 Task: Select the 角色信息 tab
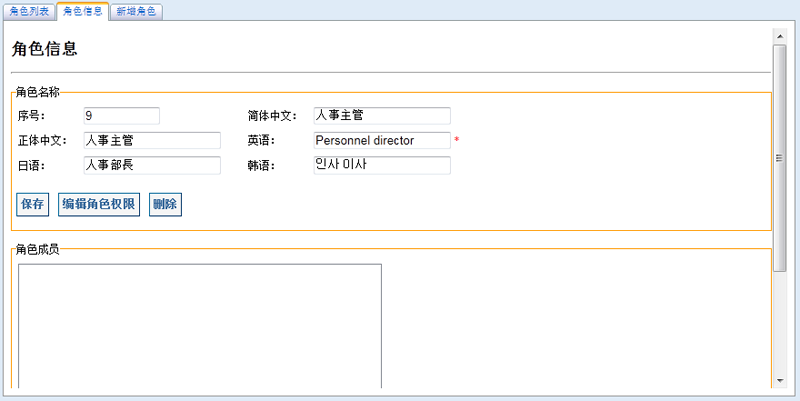click(x=83, y=11)
